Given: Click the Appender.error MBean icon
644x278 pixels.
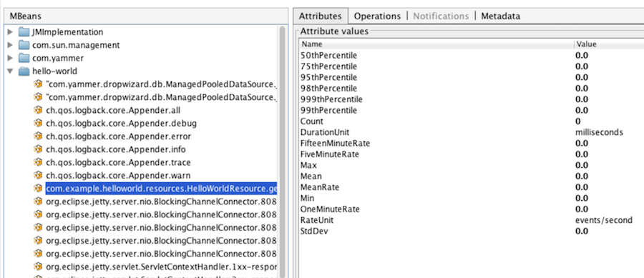Looking at the screenshot, I should [x=38, y=136].
